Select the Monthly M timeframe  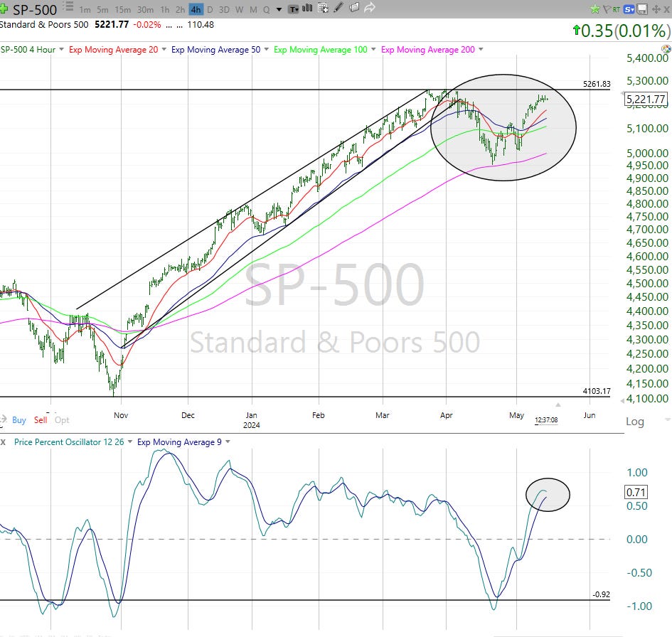tap(253, 9)
